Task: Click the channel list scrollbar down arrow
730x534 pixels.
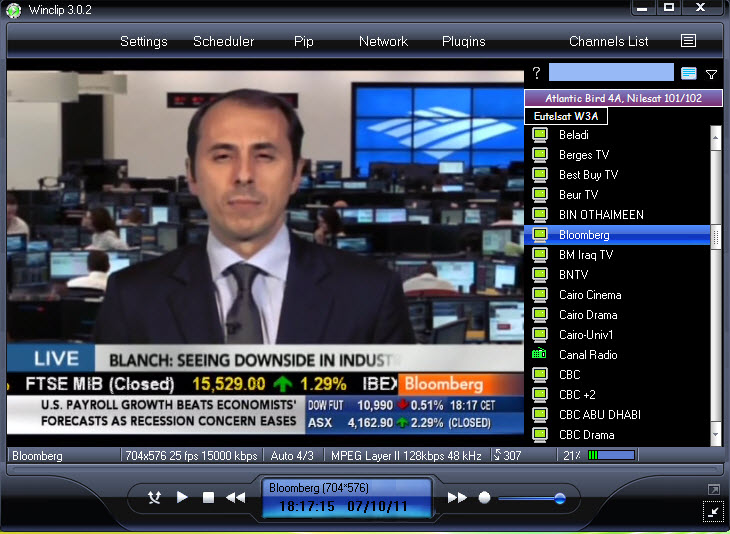Action: [716, 435]
